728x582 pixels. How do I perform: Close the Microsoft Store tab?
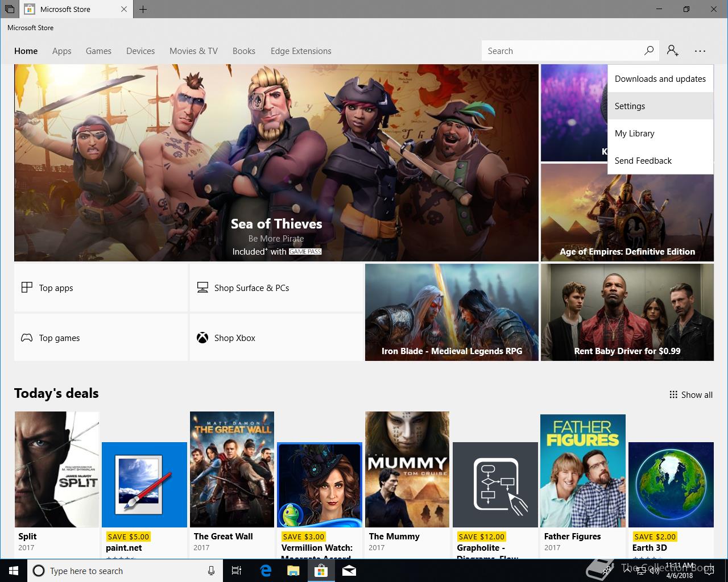(x=124, y=9)
